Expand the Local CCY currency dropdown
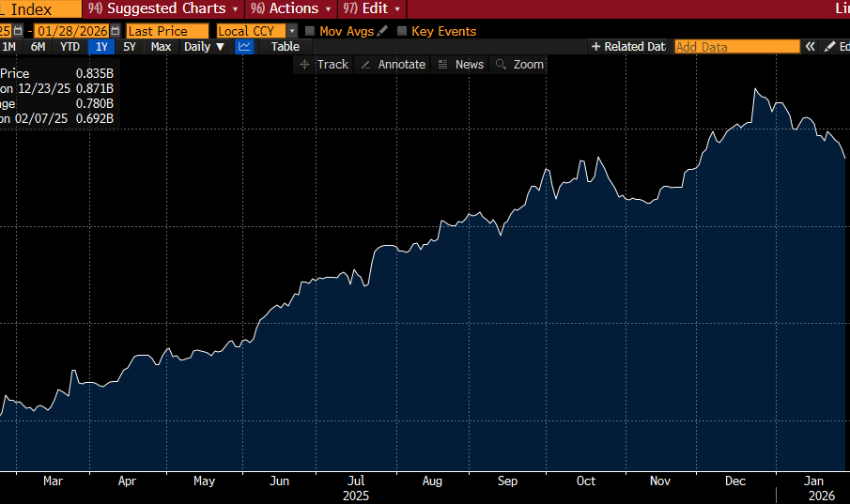This screenshot has width=850, height=504. pyautogui.click(x=292, y=31)
